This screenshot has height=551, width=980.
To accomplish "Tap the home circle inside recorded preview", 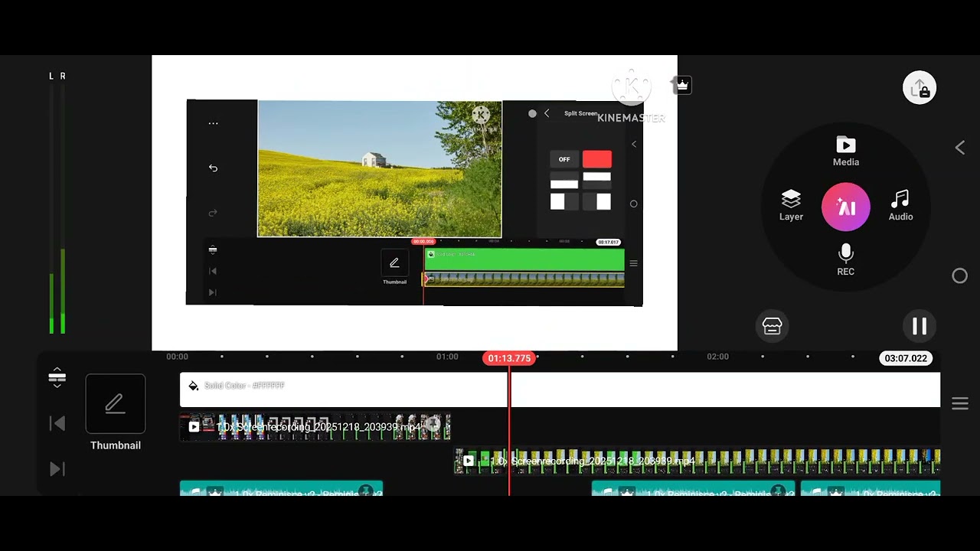I will click(x=633, y=204).
